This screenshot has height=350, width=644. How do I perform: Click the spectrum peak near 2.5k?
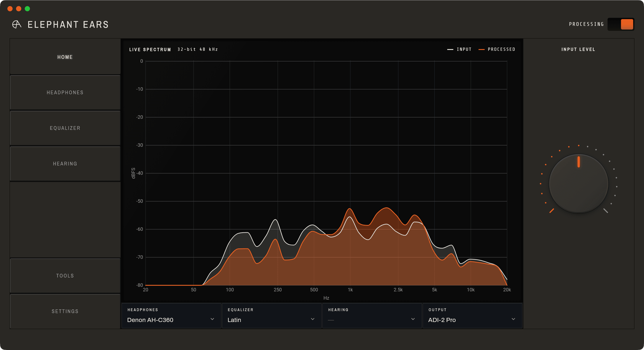tap(386, 208)
